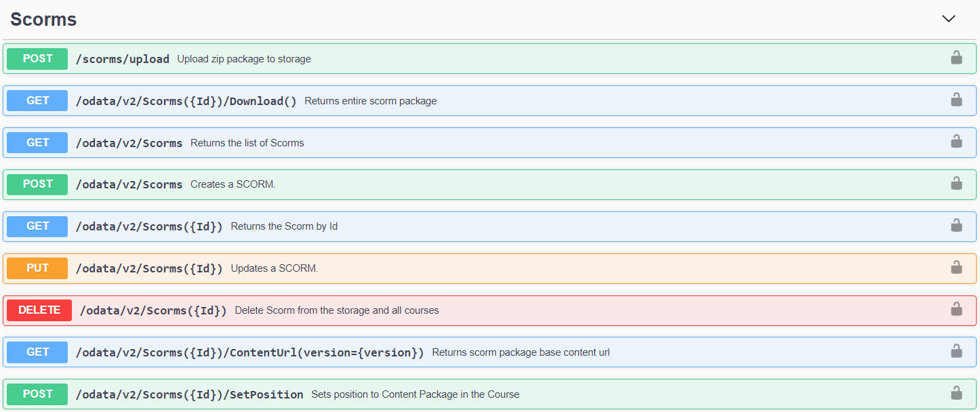The height and width of the screenshot is (412, 980).
Task: Click 'Creates a SCORM.' description text
Action: tap(232, 184)
